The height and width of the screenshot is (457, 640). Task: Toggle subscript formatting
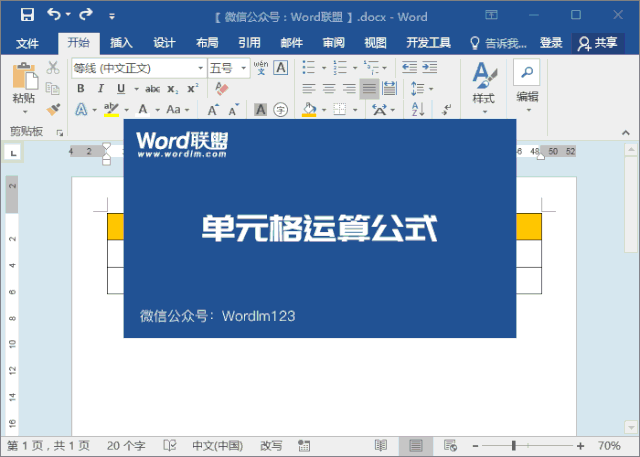tap(172, 89)
